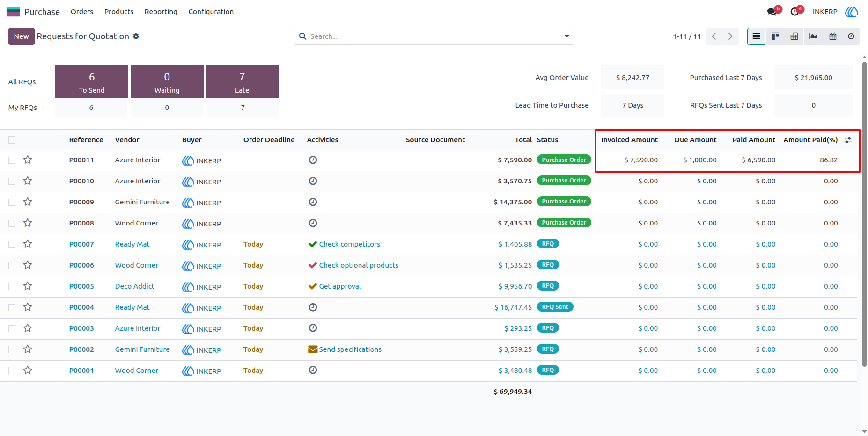The width and height of the screenshot is (868, 436).
Task: Expand the search filter dropdown arrow
Action: click(x=566, y=36)
